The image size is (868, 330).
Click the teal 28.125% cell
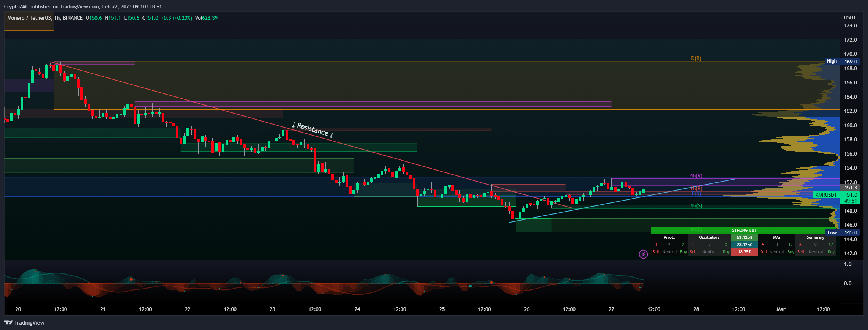coord(745,245)
